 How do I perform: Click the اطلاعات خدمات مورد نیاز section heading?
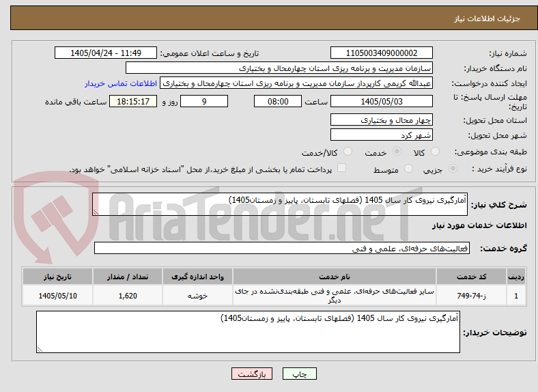(x=479, y=225)
